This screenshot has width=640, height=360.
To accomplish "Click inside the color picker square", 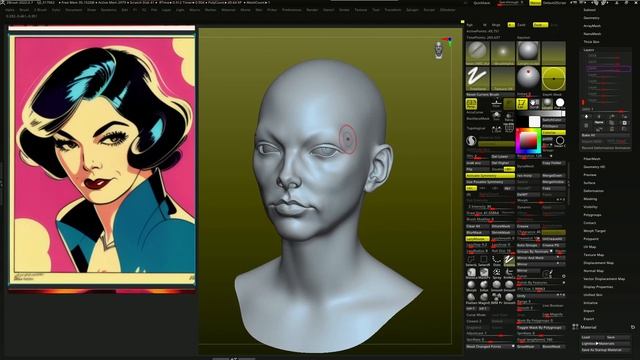I will tap(529, 140).
